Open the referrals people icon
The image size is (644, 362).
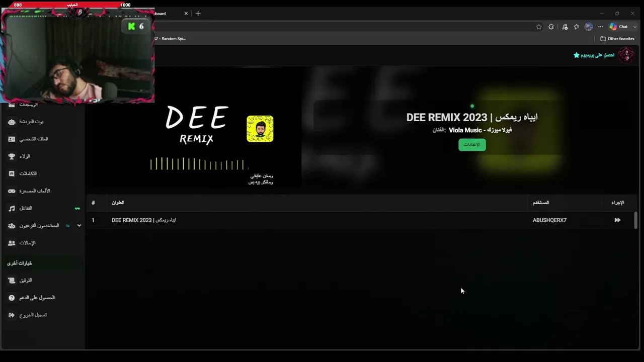(x=12, y=243)
